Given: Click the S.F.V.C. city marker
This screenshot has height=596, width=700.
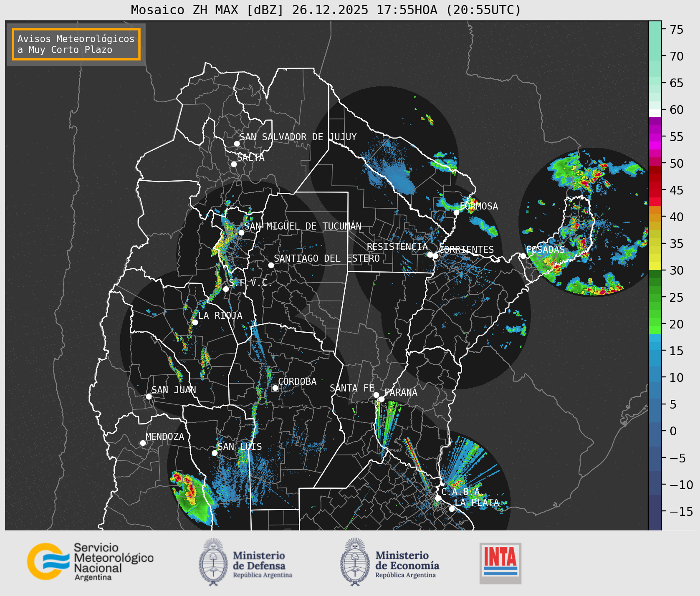Looking at the screenshot, I should (226, 289).
